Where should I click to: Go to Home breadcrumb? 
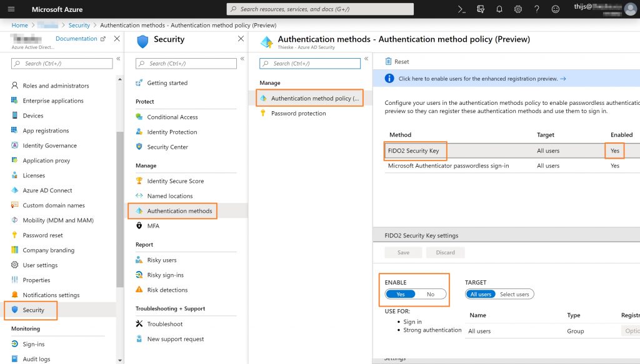[19, 25]
